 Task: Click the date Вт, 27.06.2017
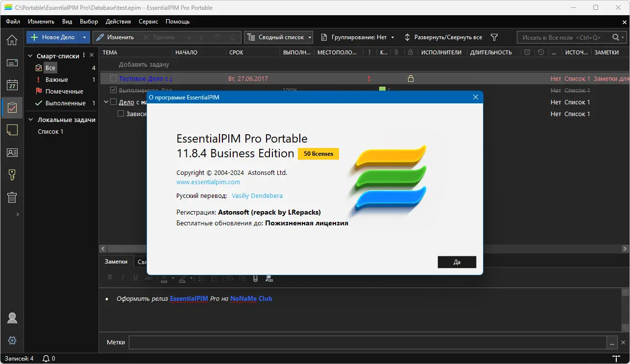248,79
